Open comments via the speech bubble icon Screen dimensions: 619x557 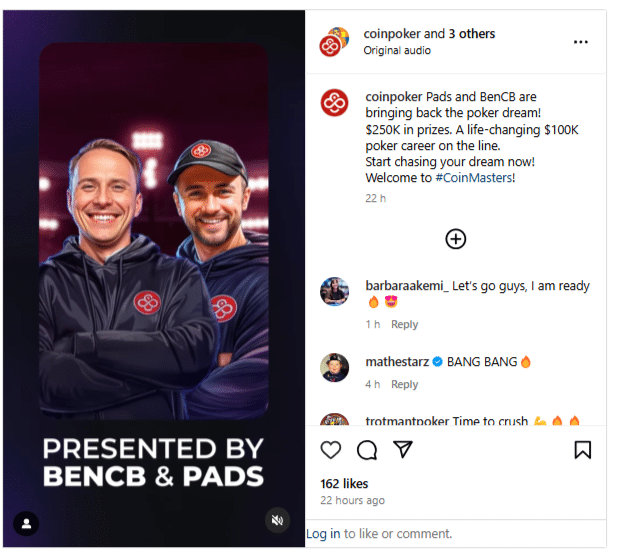pos(367,450)
